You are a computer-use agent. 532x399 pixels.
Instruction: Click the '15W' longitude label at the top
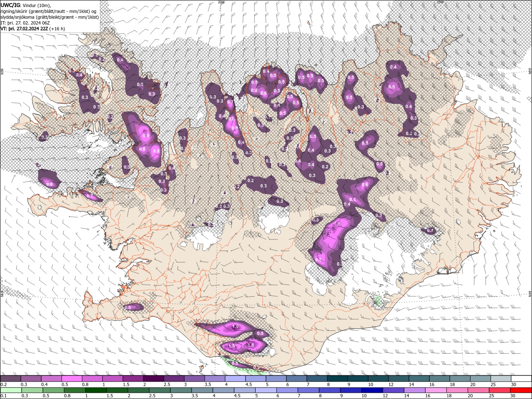click(440, 2)
